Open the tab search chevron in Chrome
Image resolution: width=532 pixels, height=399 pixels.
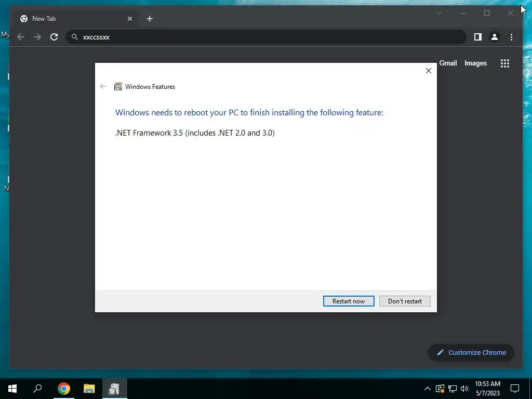coord(438,13)
